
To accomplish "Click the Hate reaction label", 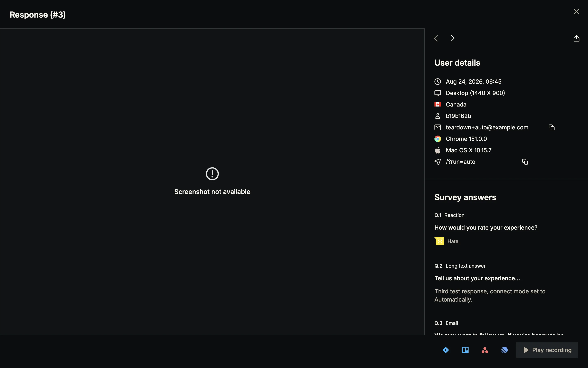I will click(x=453, y=241).
